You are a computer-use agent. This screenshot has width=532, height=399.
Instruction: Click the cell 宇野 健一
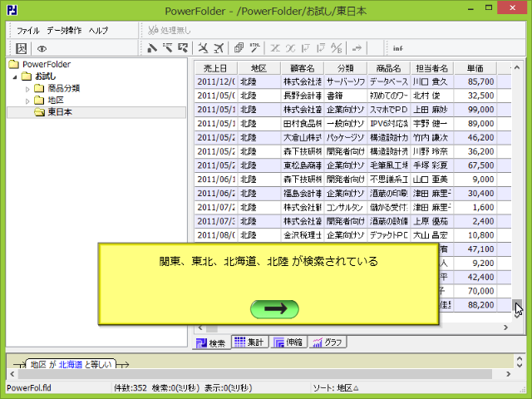[x=432, y=124]
